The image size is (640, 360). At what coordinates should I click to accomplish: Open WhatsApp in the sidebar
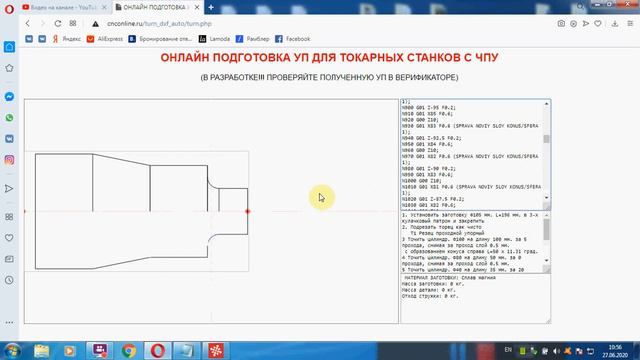click(9, 118)
